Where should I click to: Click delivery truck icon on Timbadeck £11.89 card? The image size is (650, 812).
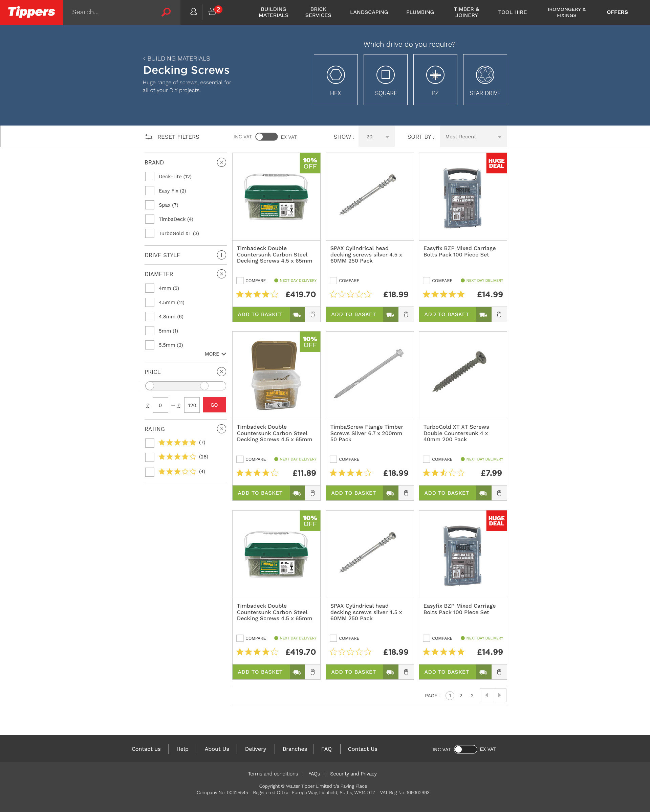[x=297, y=493]
